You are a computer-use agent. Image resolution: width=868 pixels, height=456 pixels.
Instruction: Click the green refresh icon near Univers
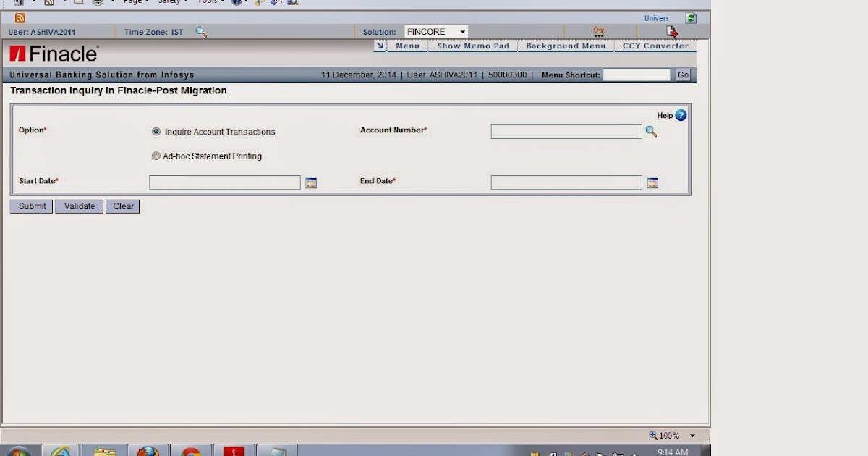click(x=691, y=18)
